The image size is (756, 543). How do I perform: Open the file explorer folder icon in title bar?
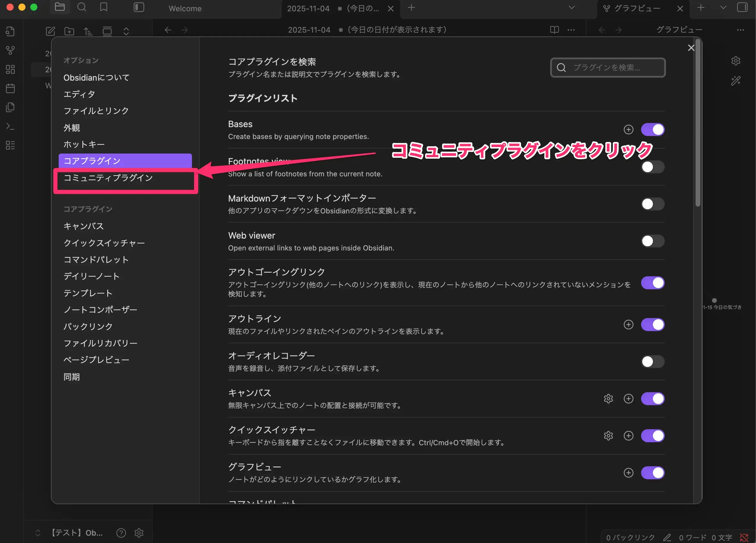point(60,7)
